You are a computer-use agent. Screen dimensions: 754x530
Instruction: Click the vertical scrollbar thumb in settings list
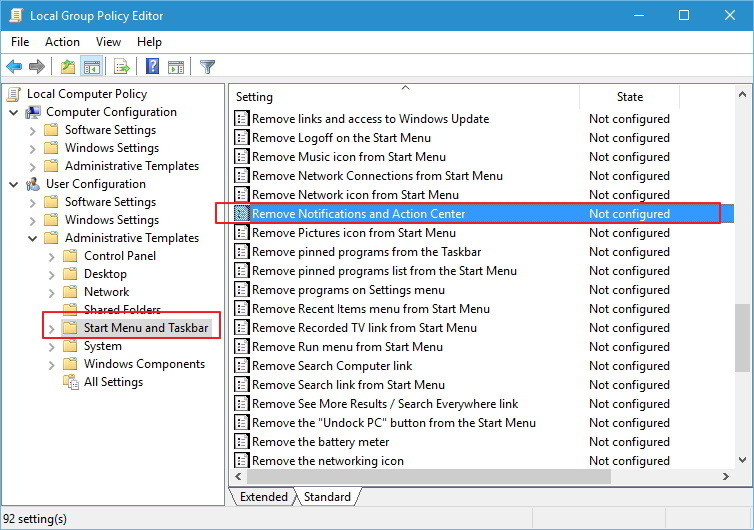pyautogui.click(x=742, y=338)
